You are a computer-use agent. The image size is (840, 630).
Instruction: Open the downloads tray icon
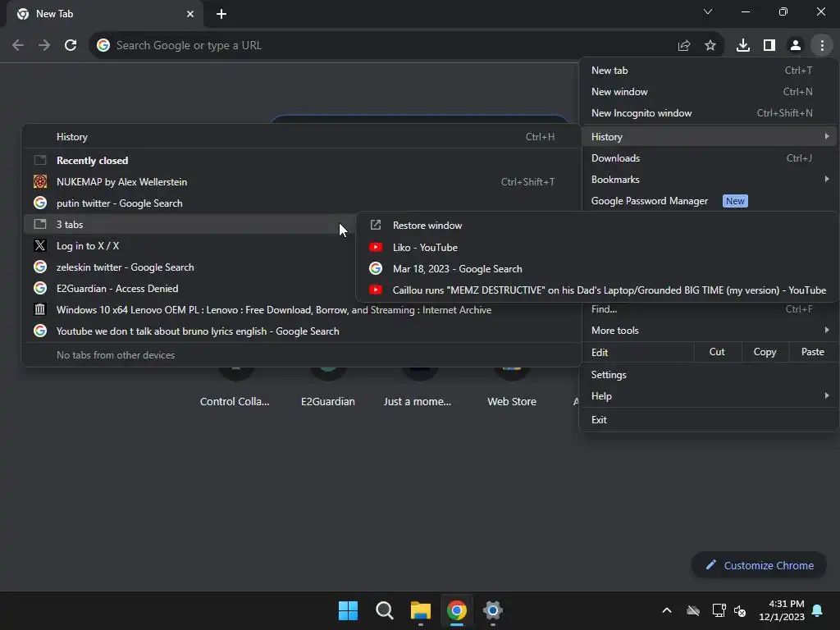coord(743,46)
